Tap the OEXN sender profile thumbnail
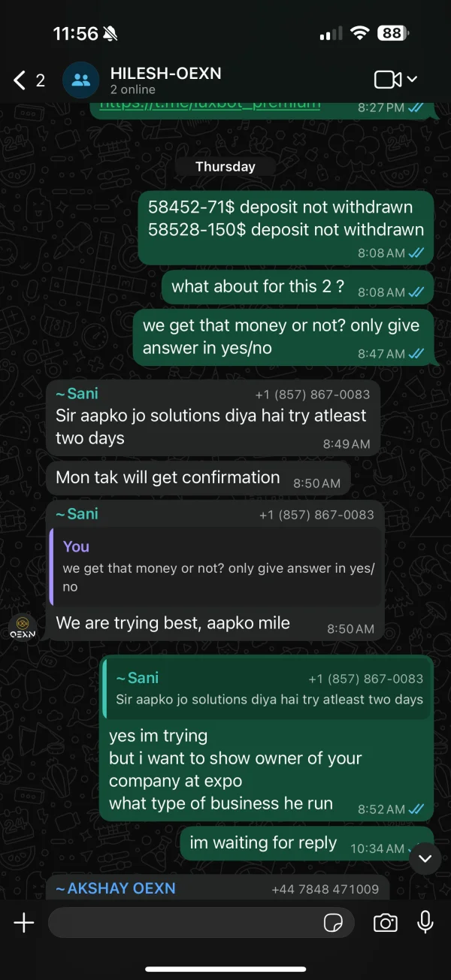Image resolution: width=451 pixels, height=980 pixels. coord(23,627)
